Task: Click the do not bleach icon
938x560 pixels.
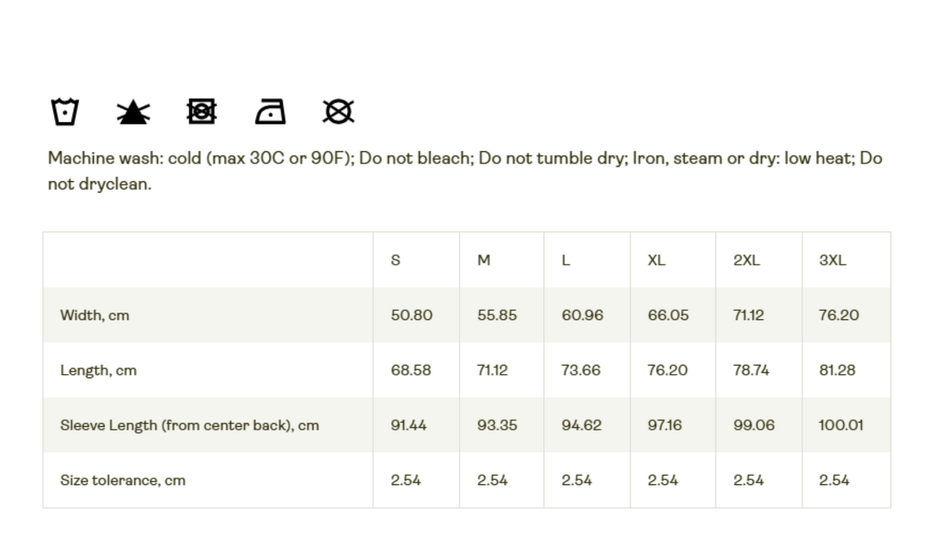Action: [x=133, y=112]
